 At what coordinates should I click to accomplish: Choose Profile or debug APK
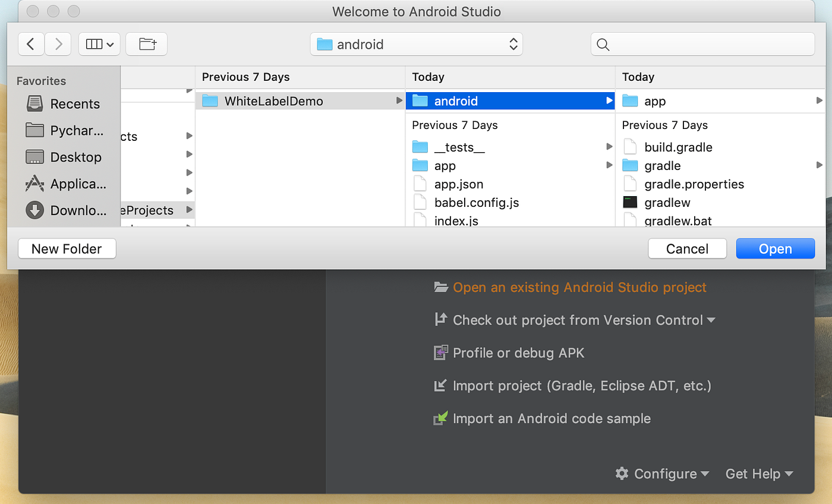(519, 352)
